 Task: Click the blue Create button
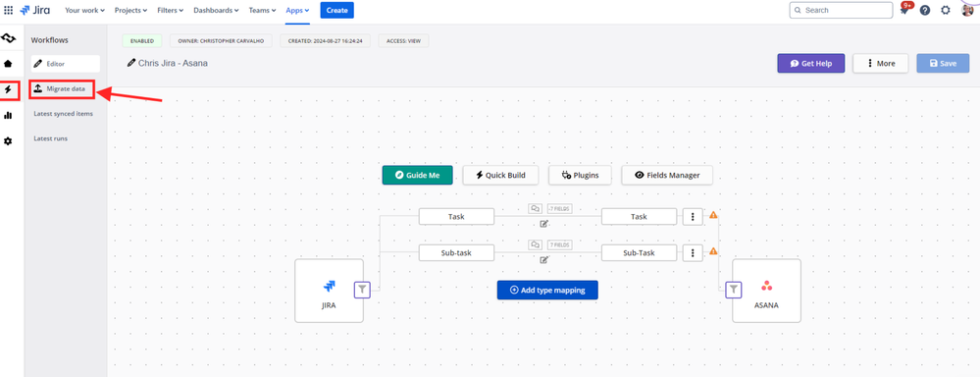(x=336, y=10)
